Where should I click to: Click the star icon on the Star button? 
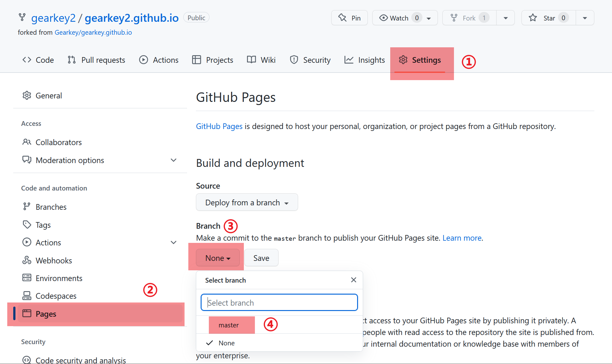coord(533,18)
